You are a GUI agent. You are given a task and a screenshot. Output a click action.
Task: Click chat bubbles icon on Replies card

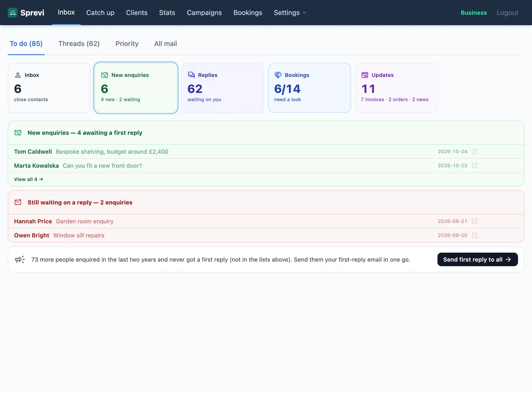[191, 75]
